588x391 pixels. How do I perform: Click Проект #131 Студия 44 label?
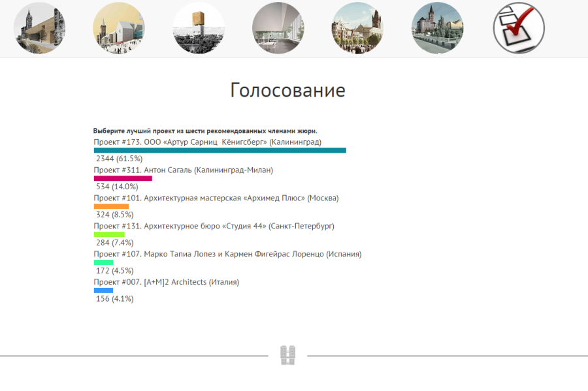pos(214,226)
